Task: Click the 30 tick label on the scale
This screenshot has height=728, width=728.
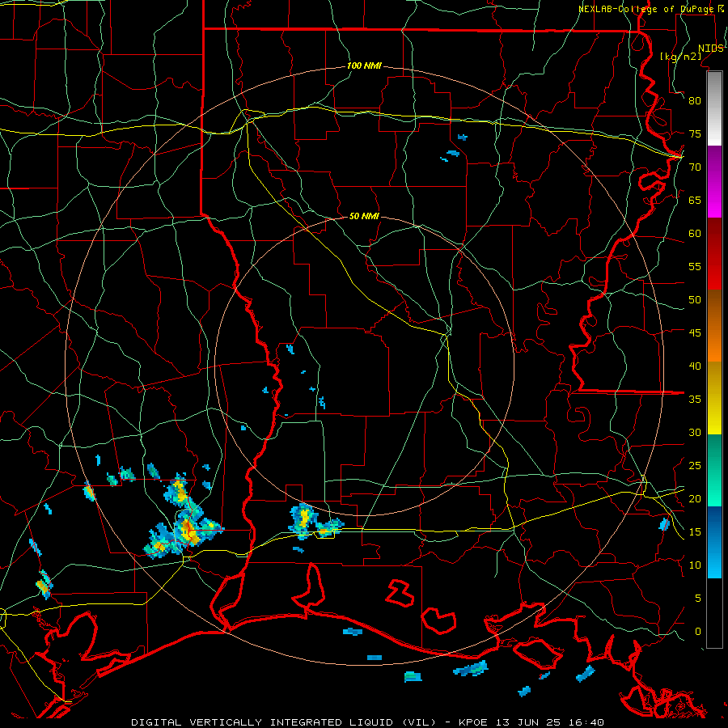Action: (x=695, y=433)
